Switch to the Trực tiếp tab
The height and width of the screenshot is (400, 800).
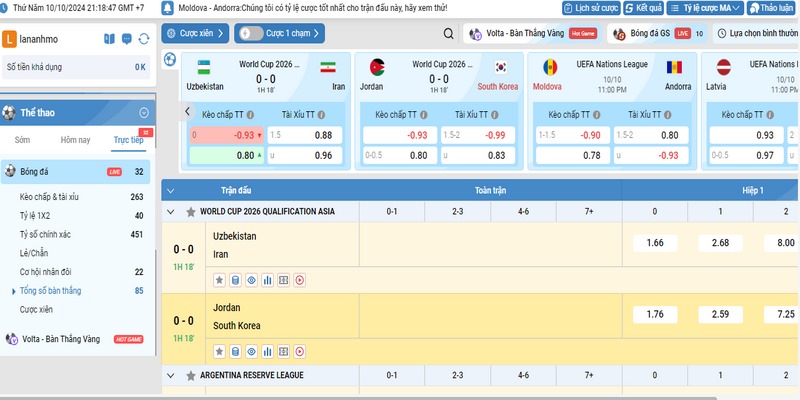[129, 140]
